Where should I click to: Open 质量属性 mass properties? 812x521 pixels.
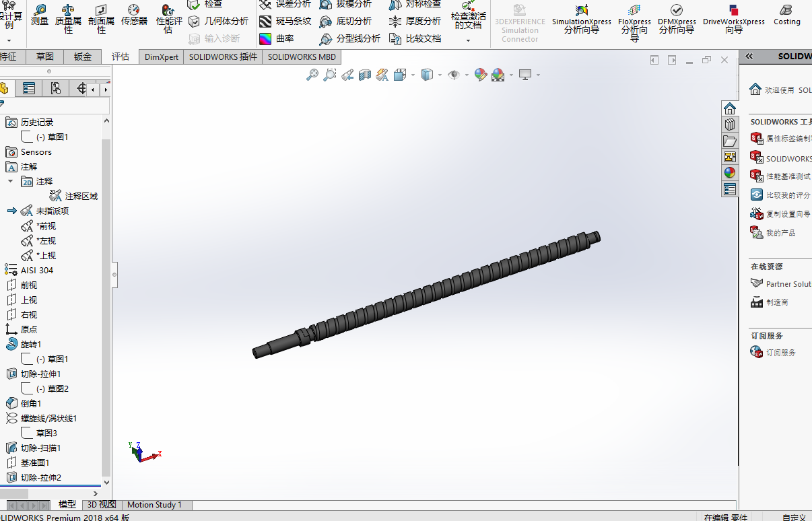point(68,20)
